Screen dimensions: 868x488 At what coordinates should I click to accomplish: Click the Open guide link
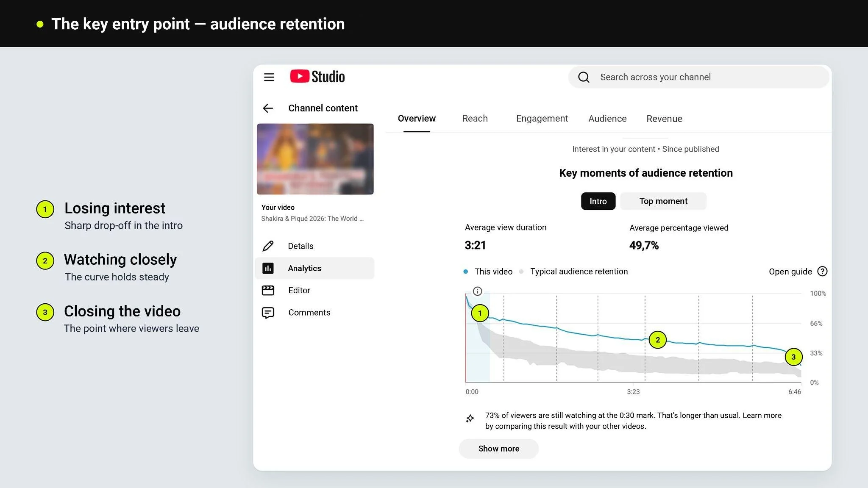pos(790,272)
